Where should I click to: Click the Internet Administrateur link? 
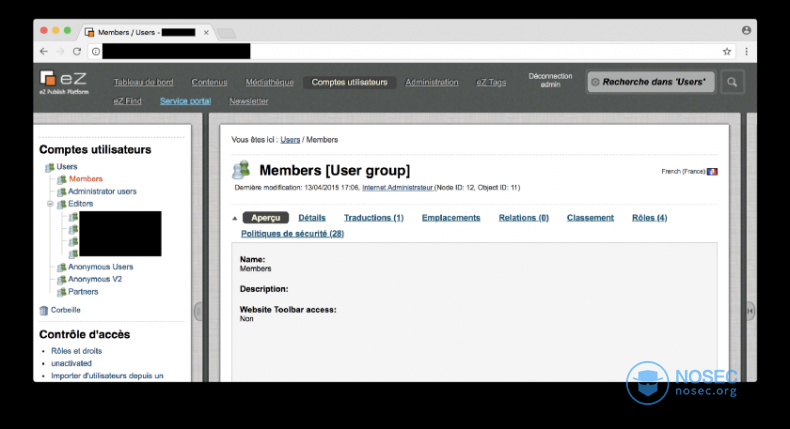point(398,188)
